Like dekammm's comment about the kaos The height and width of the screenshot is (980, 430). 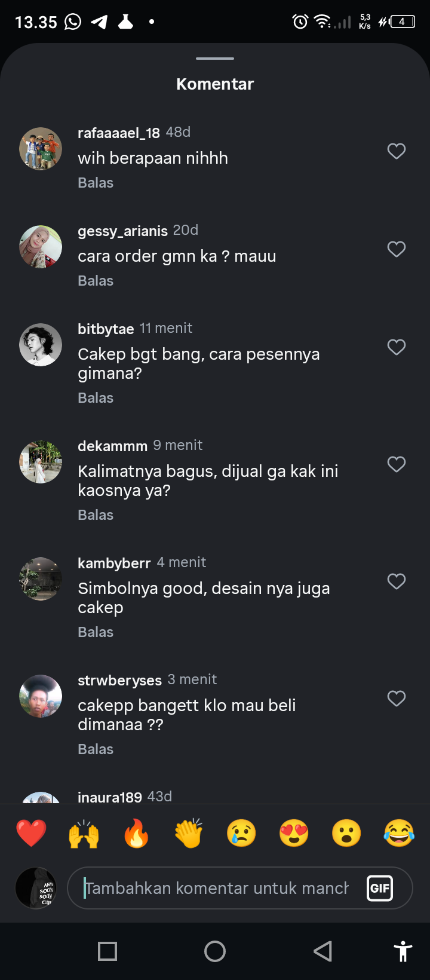(x=397, y=464)
